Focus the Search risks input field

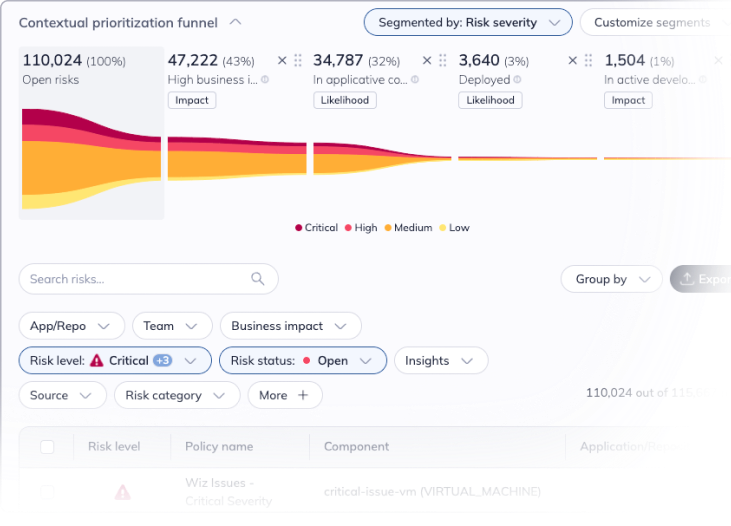pos(135,279)
